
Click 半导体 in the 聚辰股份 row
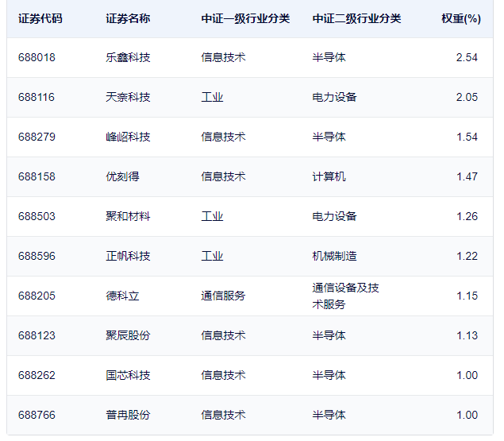click(329, 336)
